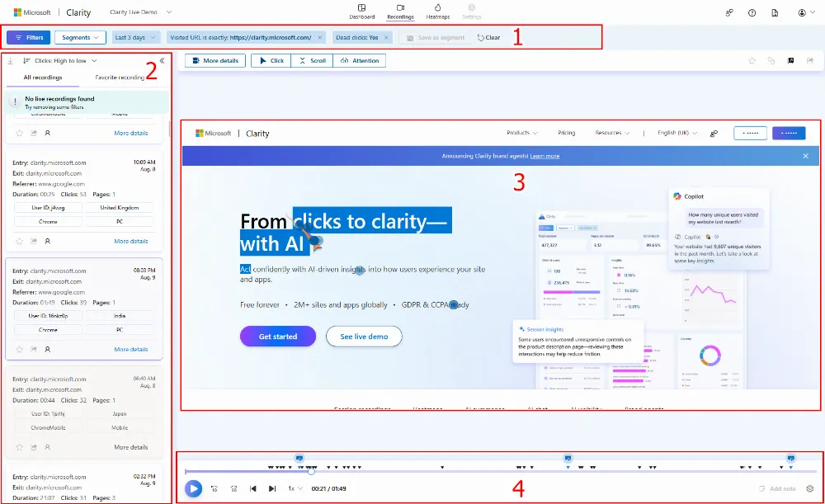Open More details for Japan recording
Viewport: 825px width, 504px height.
tap(131, 447)
